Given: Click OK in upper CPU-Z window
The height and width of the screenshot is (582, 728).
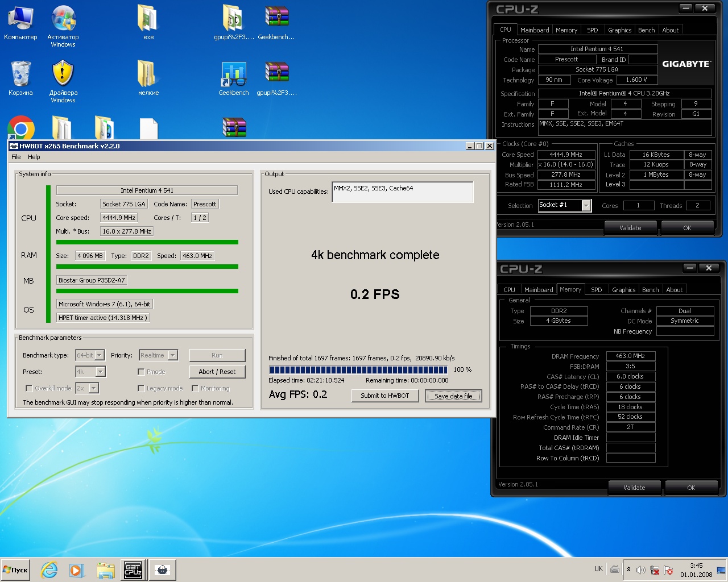Looking at the screenshot, I should [x=687, y=228].
